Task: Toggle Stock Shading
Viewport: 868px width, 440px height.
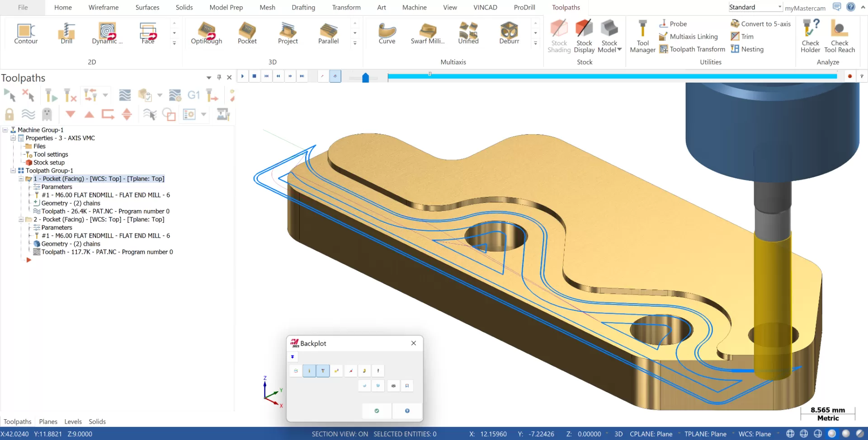Action: pos(559,36)
